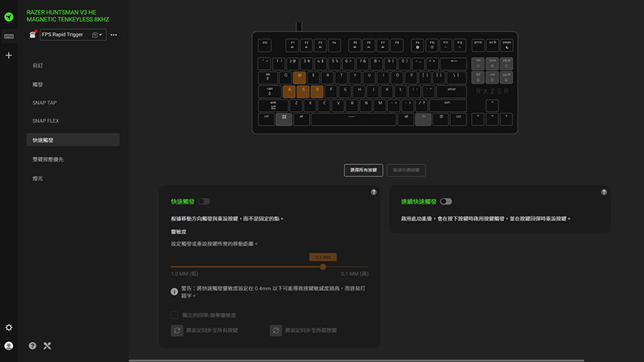The width and height of the screenshot is (644, 362).
Task: Select the tab key
Action: (268, 77)
